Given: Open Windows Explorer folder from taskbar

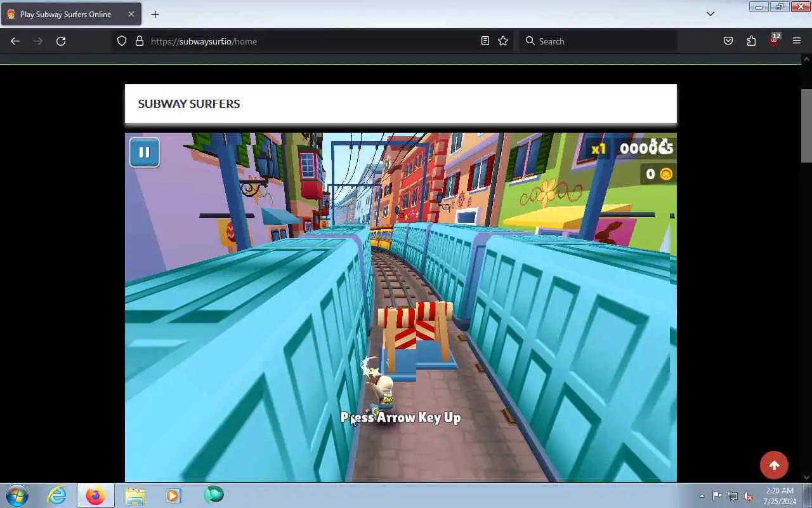Looking at the screenshot, I should [134, 495].
